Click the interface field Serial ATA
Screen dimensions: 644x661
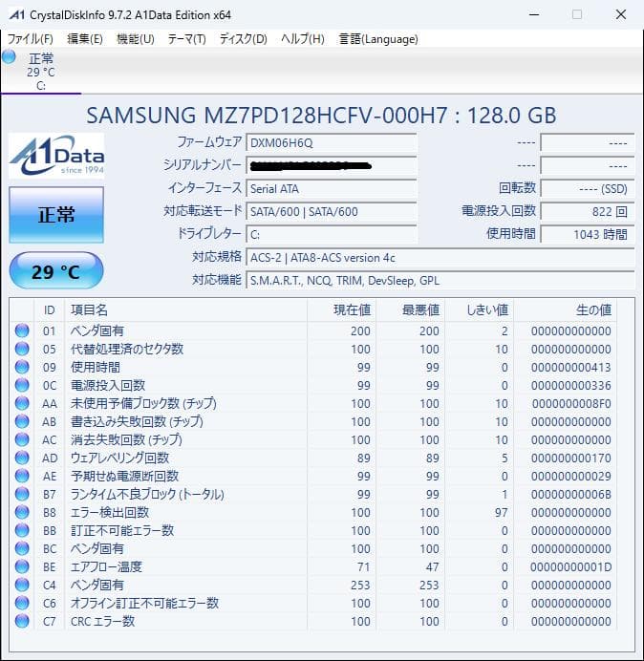[x=332, y=188]
